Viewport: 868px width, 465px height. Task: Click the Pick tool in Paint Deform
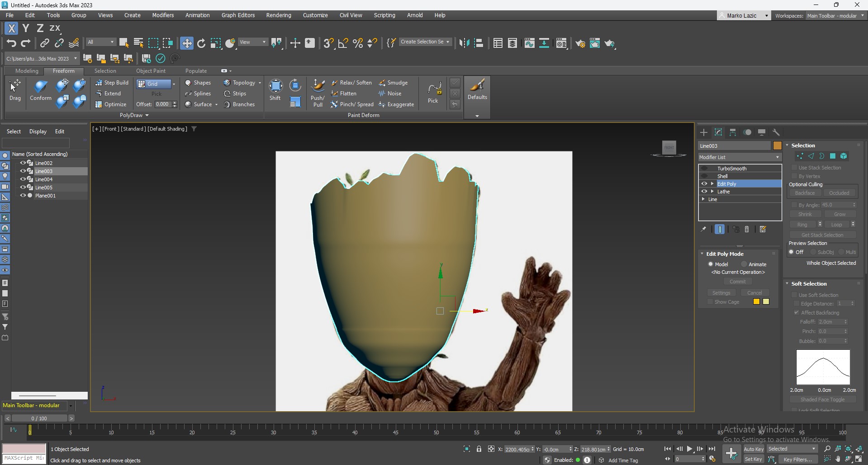433,93
